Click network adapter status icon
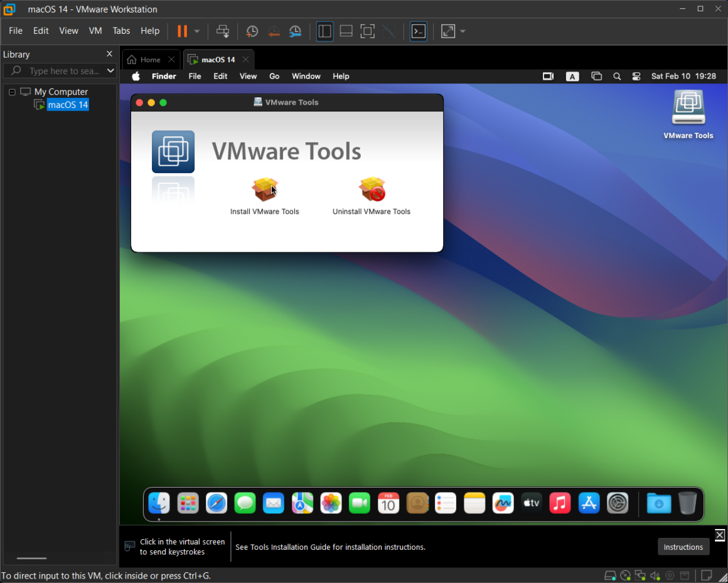The image size is (728, 583). coord(640,576)
